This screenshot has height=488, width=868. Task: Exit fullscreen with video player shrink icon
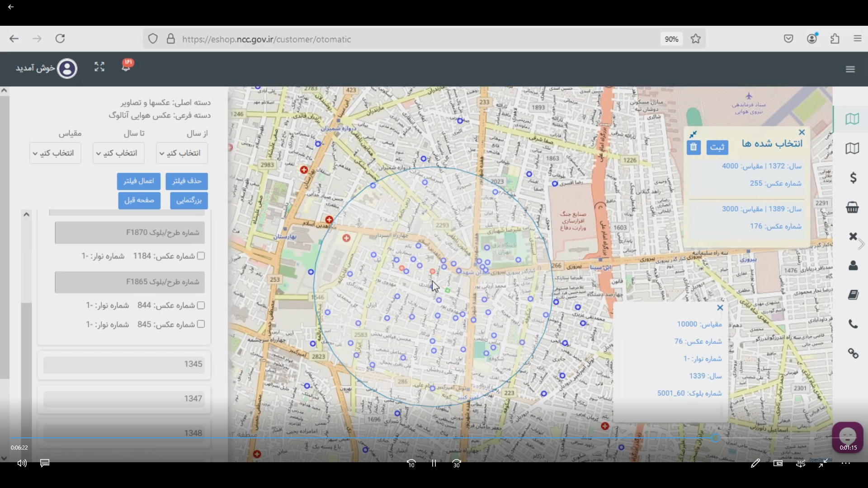823,463
